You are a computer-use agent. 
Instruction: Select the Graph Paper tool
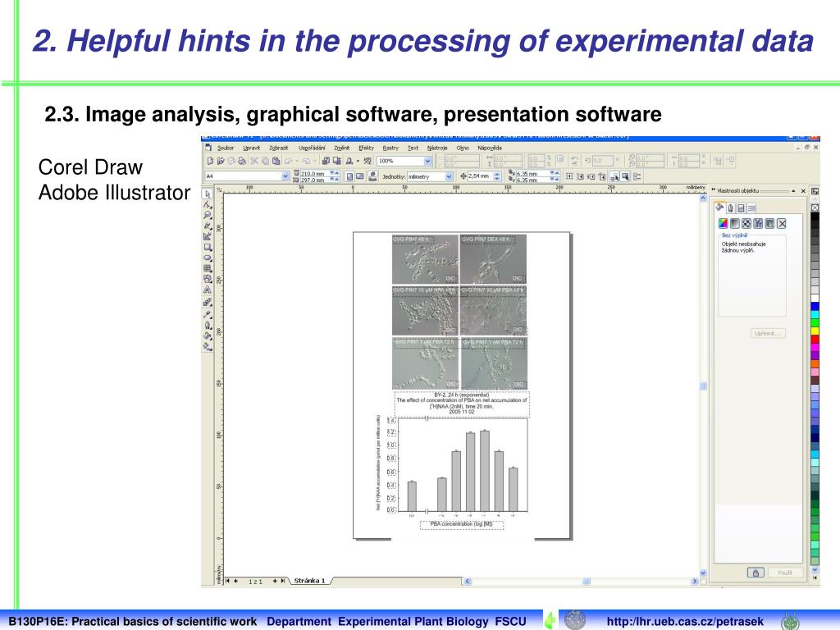click(x=208, y=268)
